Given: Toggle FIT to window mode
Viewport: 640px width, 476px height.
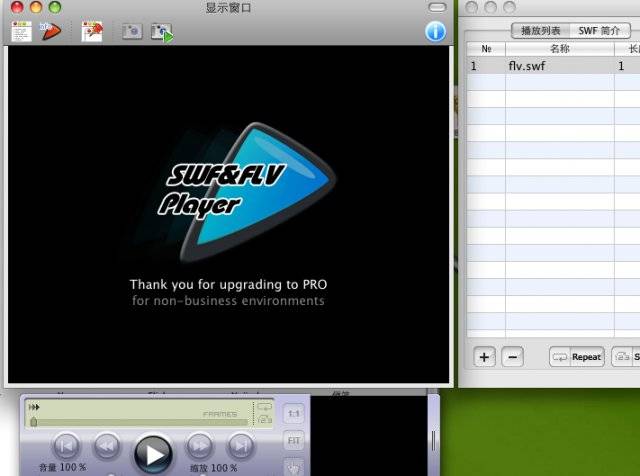Looking at the screenshot, I should click(294, 440).
